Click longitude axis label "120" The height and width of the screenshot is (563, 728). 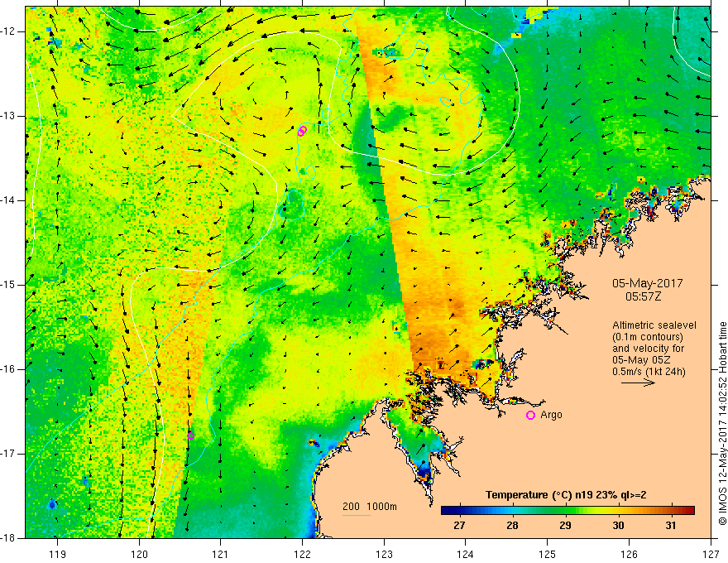(x=139, y=554)
